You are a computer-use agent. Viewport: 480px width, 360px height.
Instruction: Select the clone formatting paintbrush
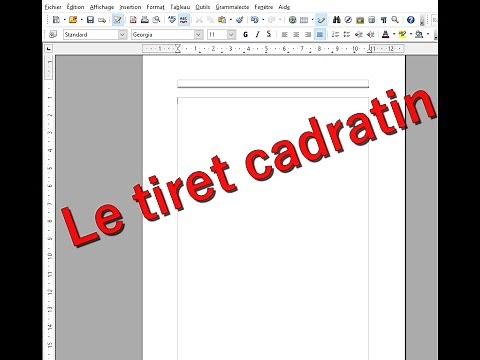(x=239, y=20)
